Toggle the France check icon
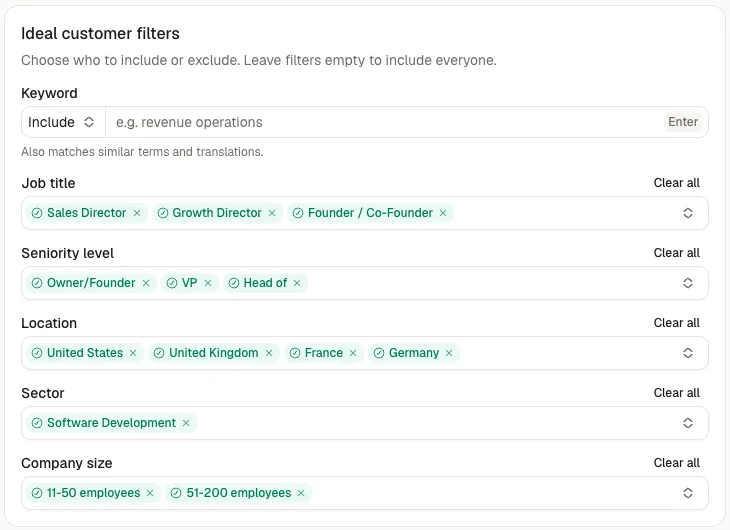Viewport: 730px width, 530px height. click(x=295, y=353)
